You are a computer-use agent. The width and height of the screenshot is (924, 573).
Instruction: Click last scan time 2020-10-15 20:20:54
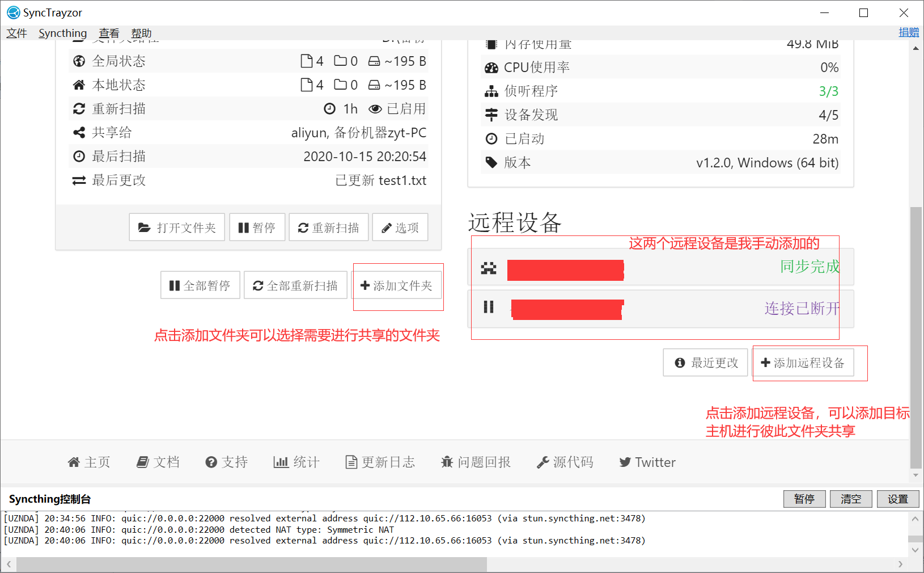point(365,157)
